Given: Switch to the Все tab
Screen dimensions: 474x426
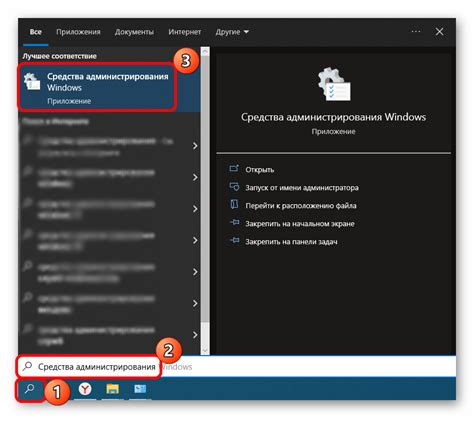Looking at the screenshot, I should click(x=36, y=32).
